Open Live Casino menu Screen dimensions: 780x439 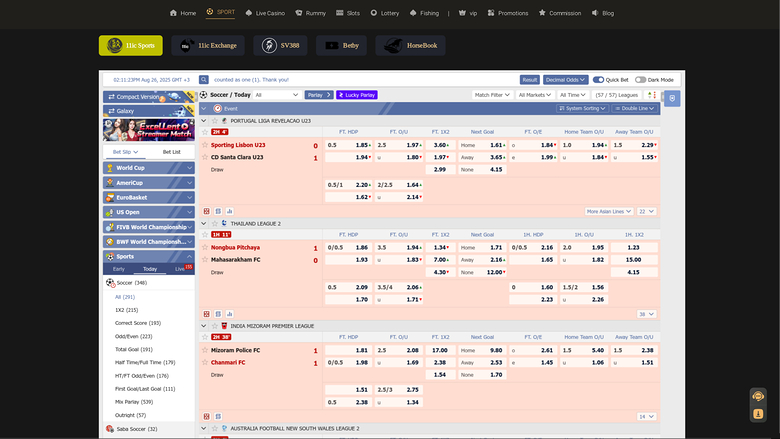point(265,13)
